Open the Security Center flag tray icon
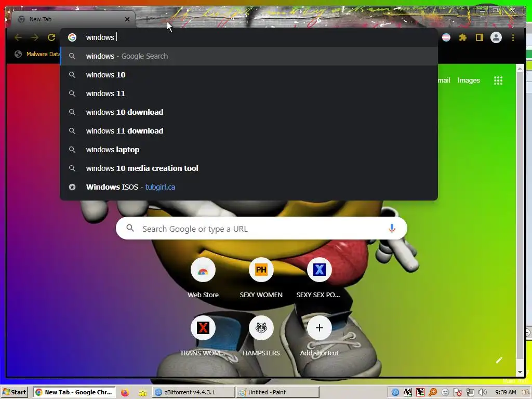532x399 pixels. click(457, 392)
